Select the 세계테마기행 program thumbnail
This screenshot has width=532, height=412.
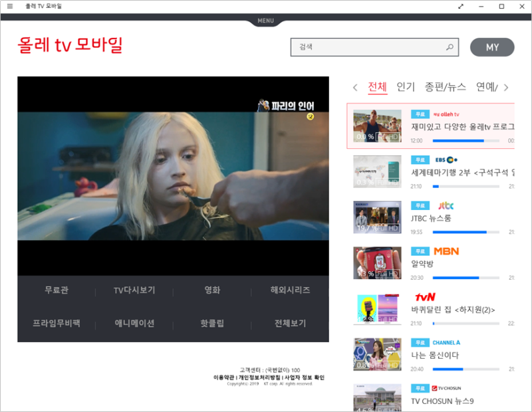coord(376,171)
